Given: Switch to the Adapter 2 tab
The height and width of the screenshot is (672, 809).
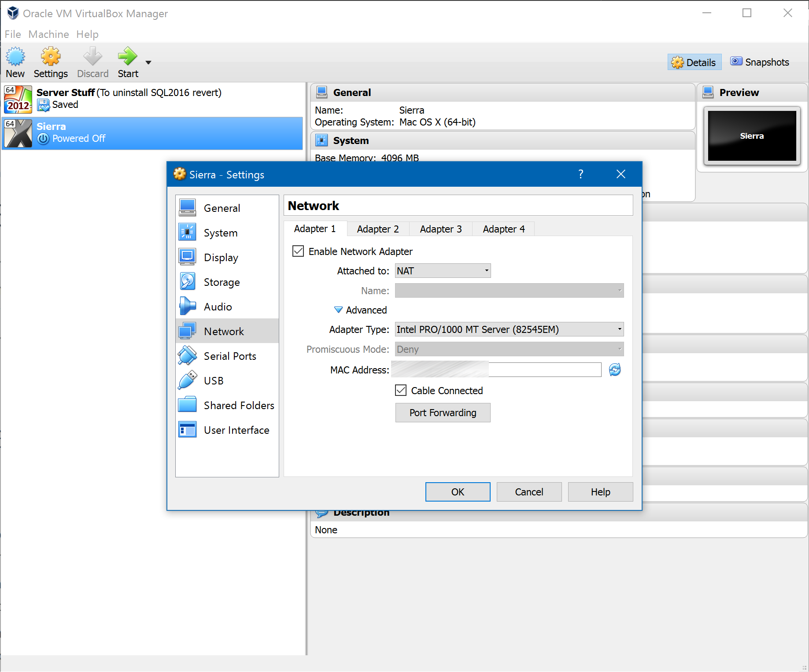Looking at the screenshot, I should pos(378,229).
